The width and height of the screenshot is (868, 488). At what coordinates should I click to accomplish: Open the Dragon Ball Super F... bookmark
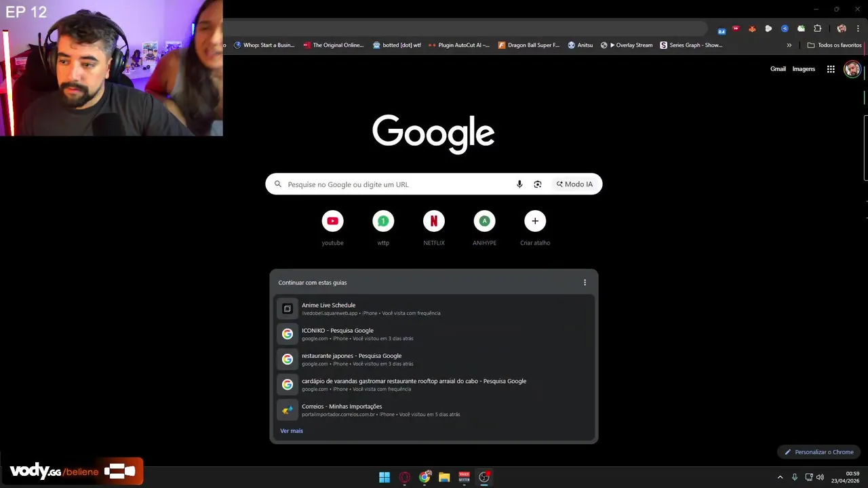coord(529,45)
